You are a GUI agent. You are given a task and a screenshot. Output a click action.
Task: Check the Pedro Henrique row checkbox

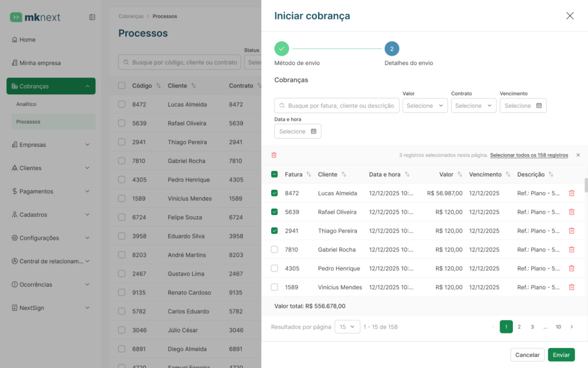pos(274,268)
